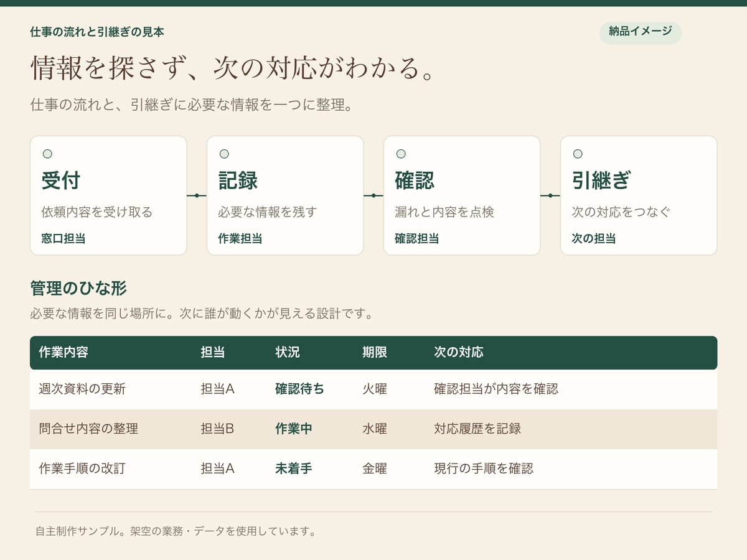Viewport: 747px width, 560px height.
Task: Click the 確認待ち status
Action: pyautogui.click(x=300, y=389)
